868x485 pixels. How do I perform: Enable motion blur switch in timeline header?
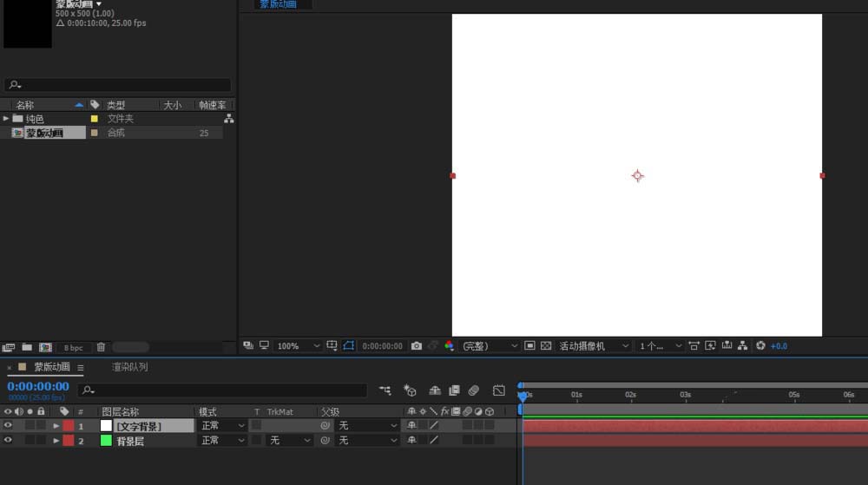coord(473,390)
